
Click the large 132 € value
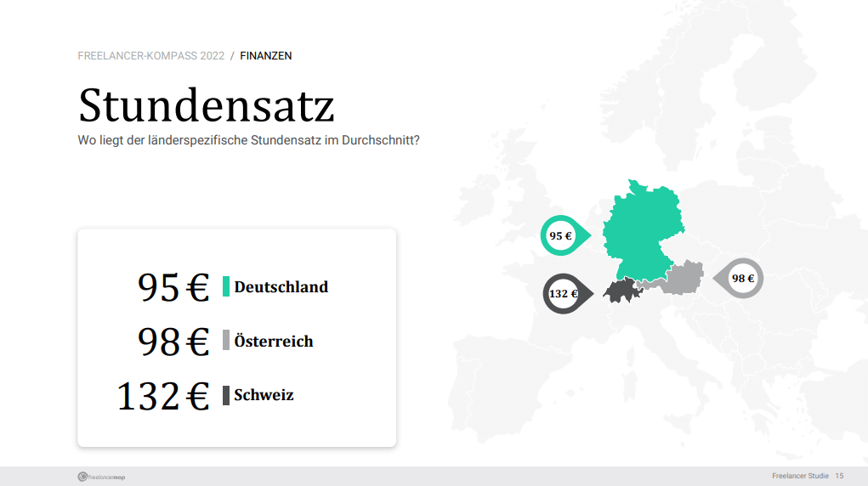coord(163,396)
